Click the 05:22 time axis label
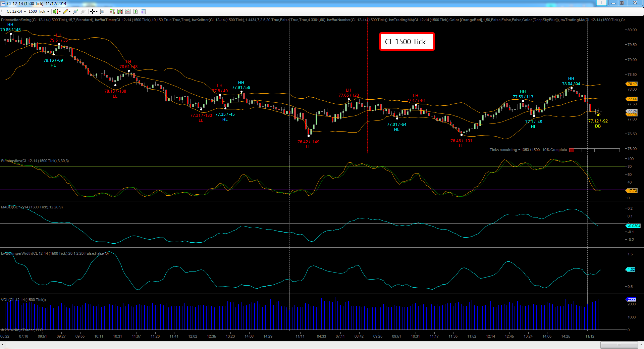The height and width of the screenshot is (349, 644). 5,336
